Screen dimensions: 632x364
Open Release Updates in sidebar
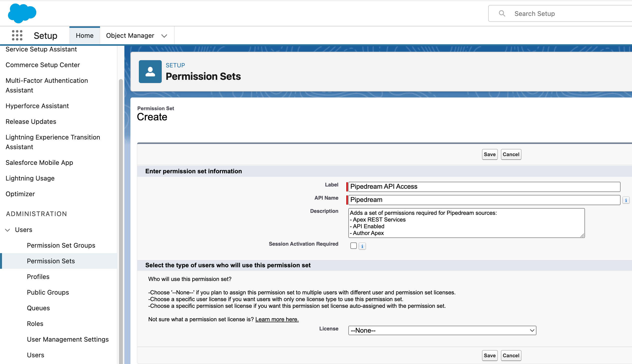coord(31,122)
